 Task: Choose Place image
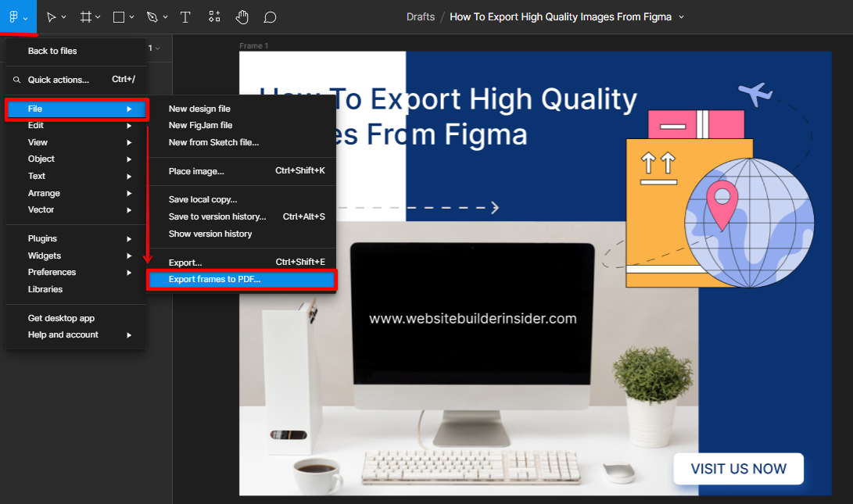point(242,171)
